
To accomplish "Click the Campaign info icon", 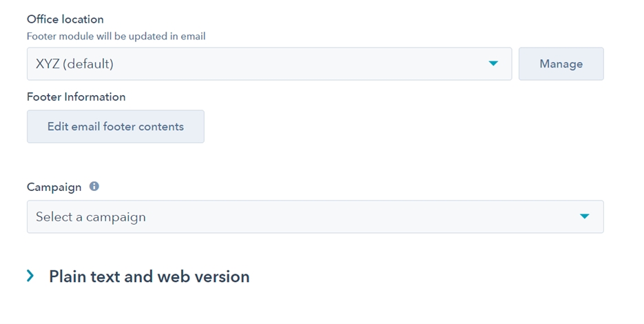I will 94,186.
